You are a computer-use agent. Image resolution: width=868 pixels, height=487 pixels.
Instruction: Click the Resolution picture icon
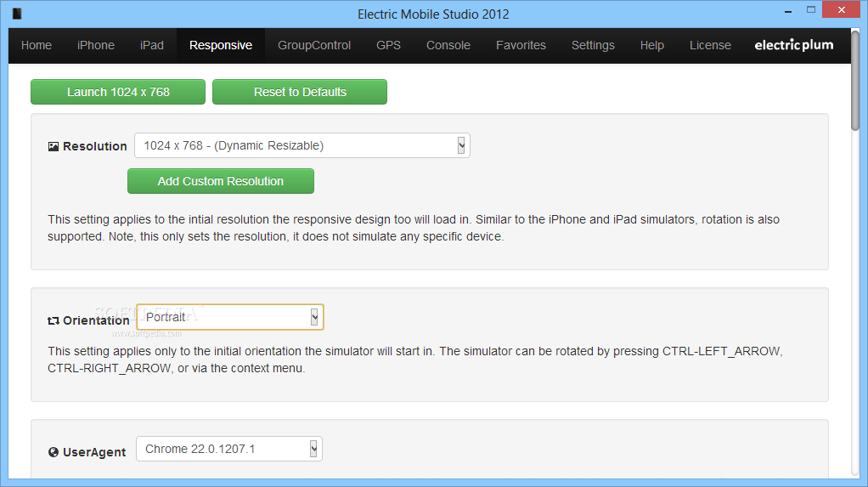tap(54, 147)
